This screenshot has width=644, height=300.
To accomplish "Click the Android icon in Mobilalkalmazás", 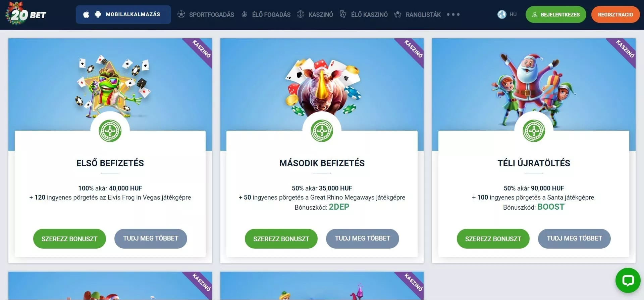I will pos(98,14).
